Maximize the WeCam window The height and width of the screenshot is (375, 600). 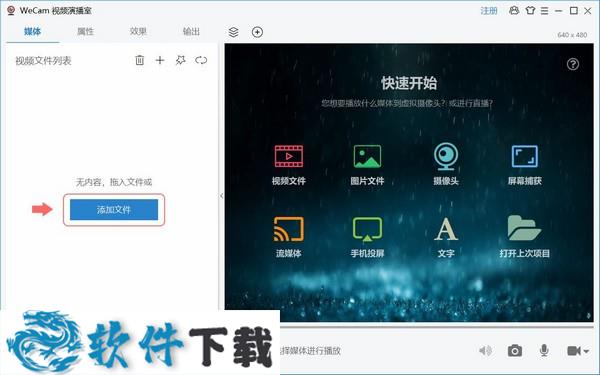pos(574,11)
